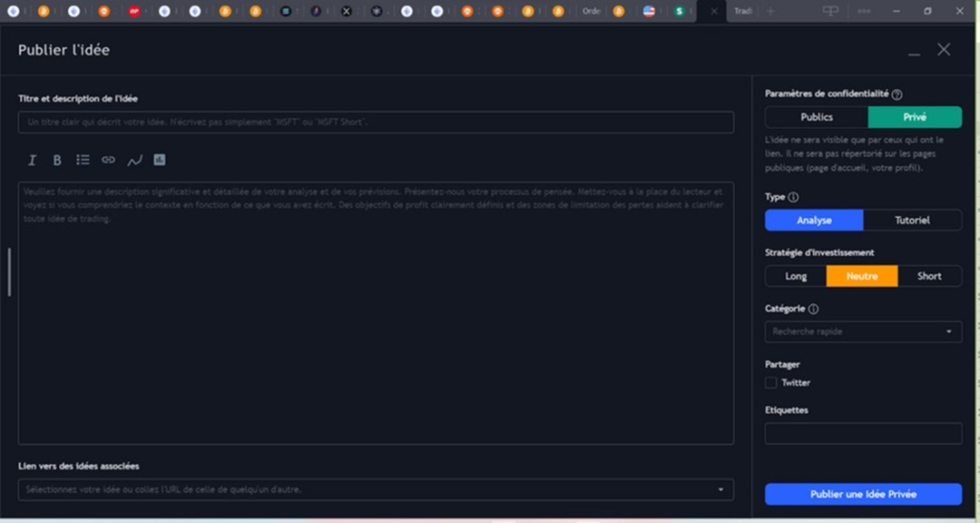Click the dialog vertical scrollbar handle

[9, 272]
